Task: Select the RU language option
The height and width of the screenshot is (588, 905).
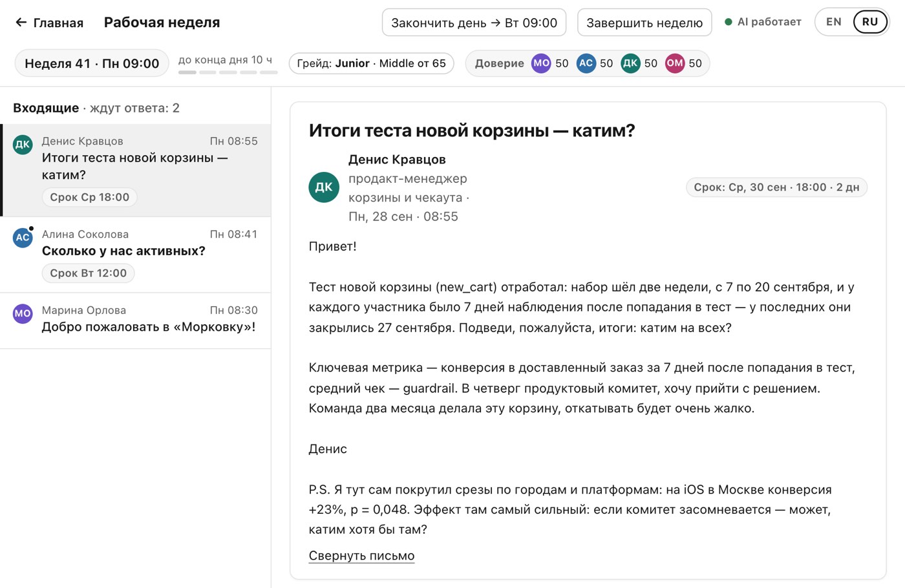Action: pos(870,22)
